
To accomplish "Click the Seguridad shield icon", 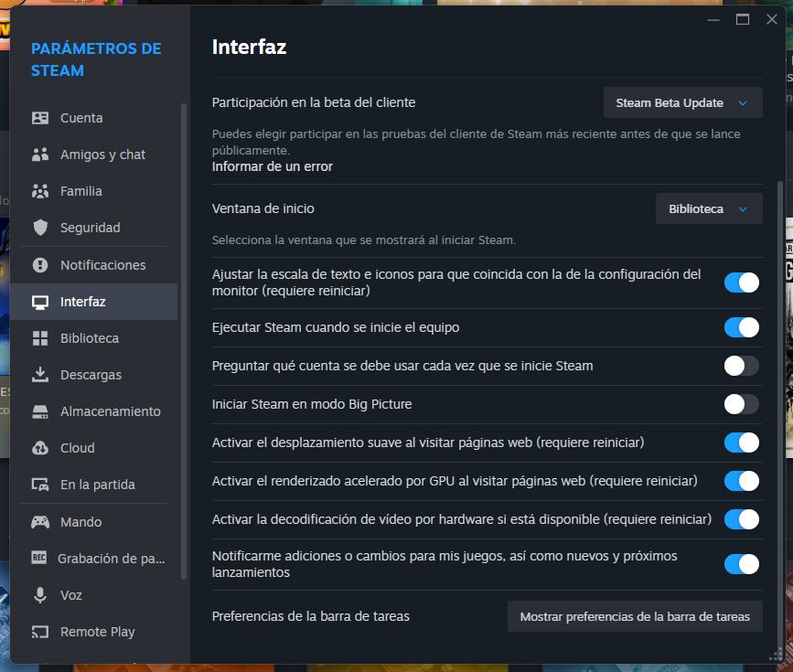I will tap(40, 228).
